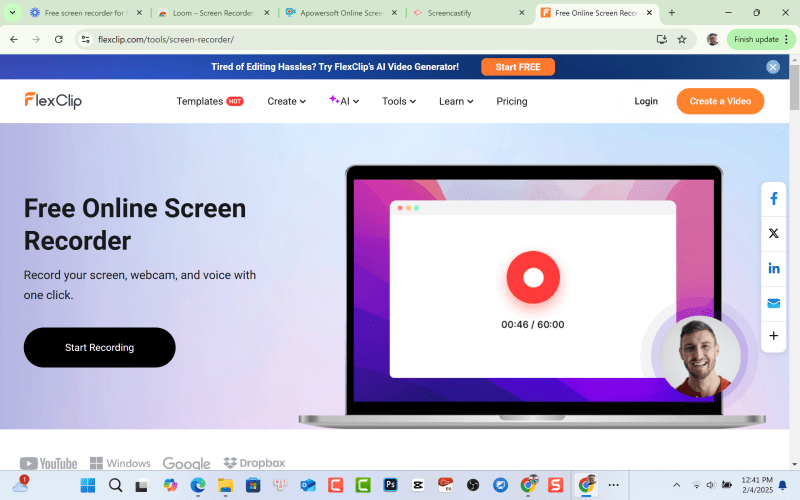Viewport: 800px width, 500px height.
Task: Expand the AI dropdown menu
Action: (344, 101)
